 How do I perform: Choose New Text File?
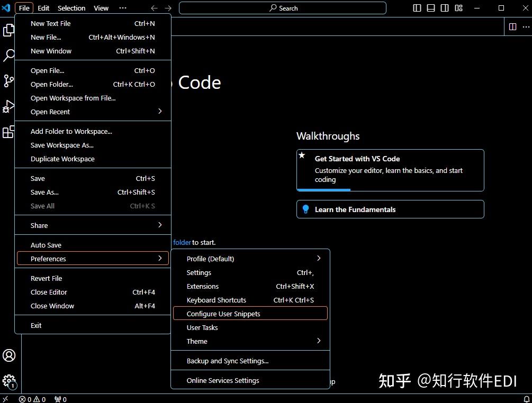(93, 23)
